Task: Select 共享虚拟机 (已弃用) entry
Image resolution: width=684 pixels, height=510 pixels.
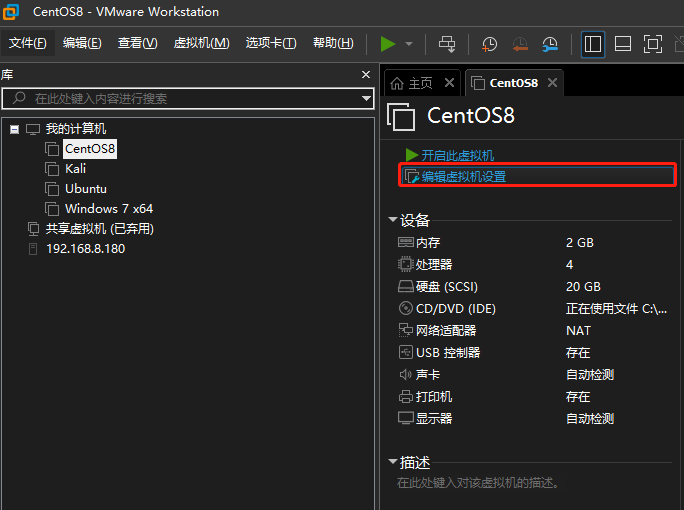Action: tap(99, 229)
